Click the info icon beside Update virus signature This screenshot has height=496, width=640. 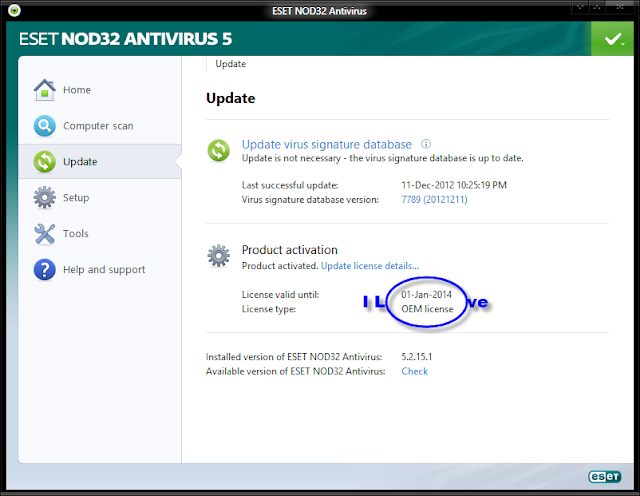coord(426,144)
